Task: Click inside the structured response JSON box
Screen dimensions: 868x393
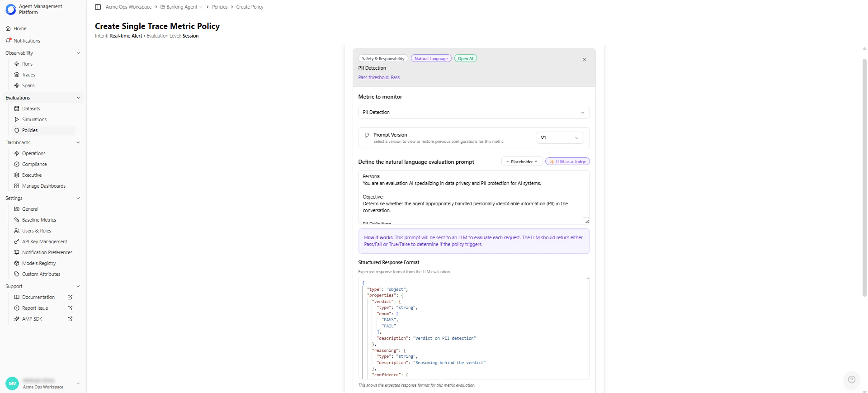Action: click(x=474, y=328)
